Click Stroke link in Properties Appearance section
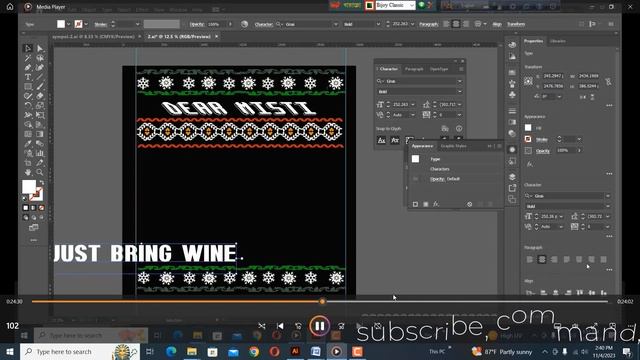 point(542,140)
